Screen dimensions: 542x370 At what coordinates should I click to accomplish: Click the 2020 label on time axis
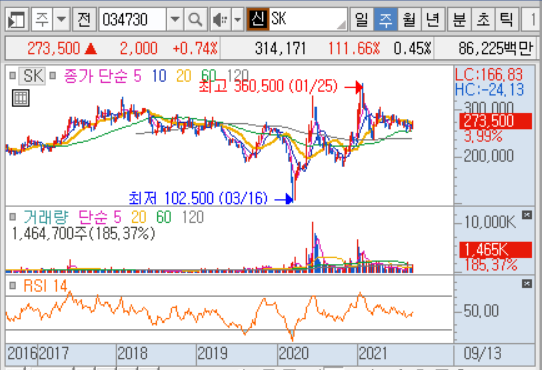point(293,354)
